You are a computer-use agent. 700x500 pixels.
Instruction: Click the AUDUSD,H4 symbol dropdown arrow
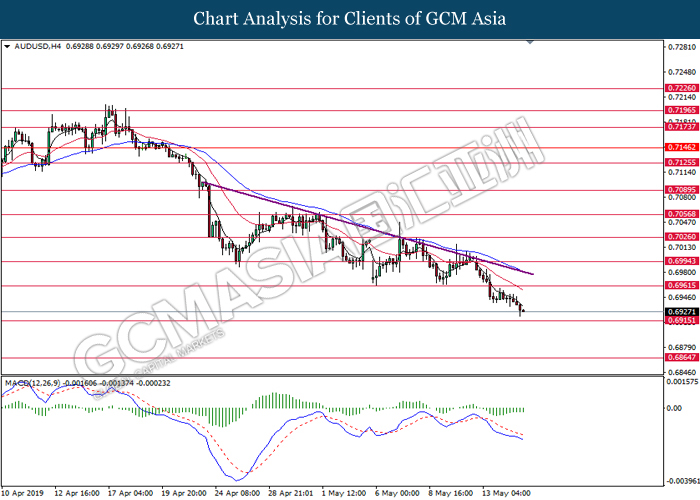[x=7, y=46]
